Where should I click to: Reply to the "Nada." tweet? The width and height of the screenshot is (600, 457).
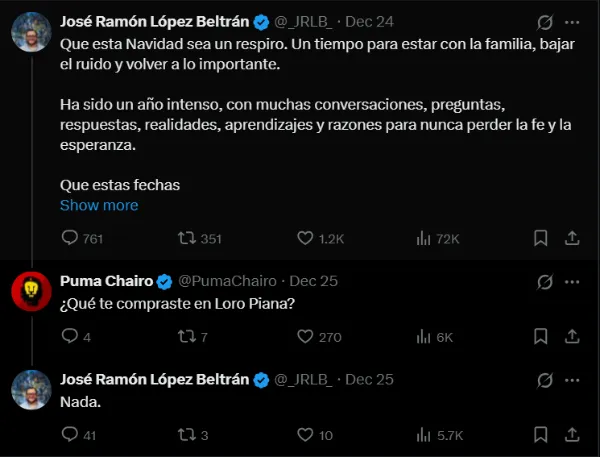[70, 435]
